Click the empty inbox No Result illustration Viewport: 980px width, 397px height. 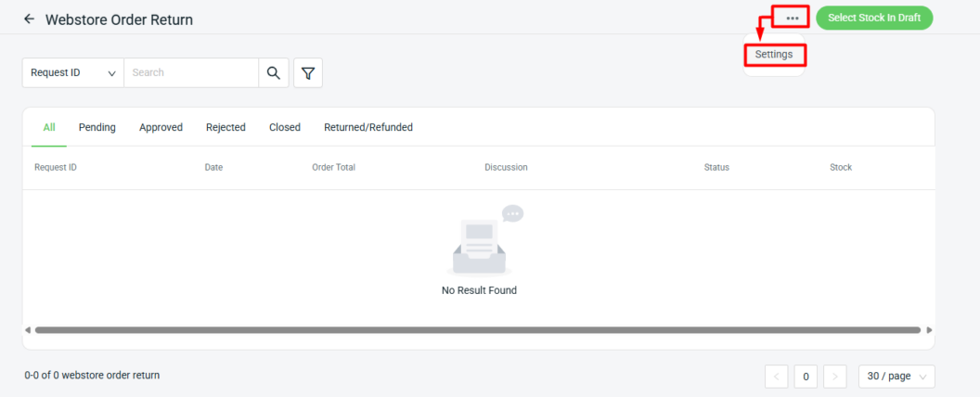[x=480, y=241]
